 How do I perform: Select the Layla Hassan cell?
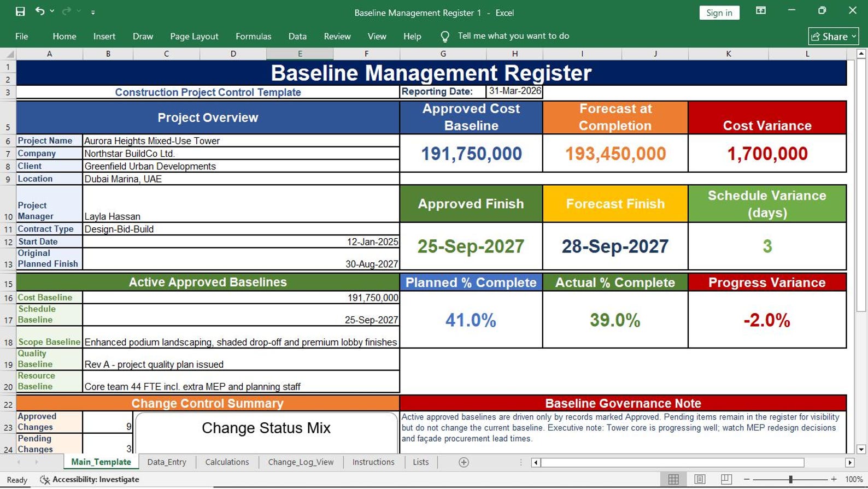[241, 204]
